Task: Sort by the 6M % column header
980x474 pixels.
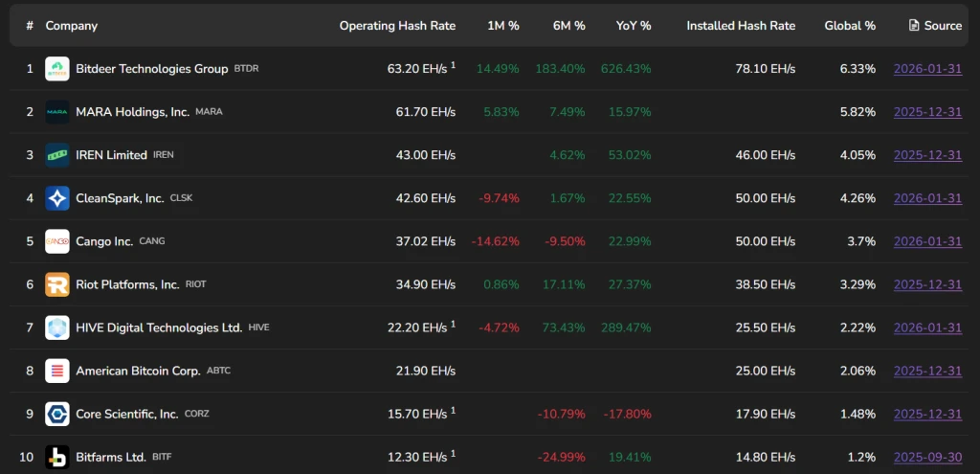Action: 568,26
